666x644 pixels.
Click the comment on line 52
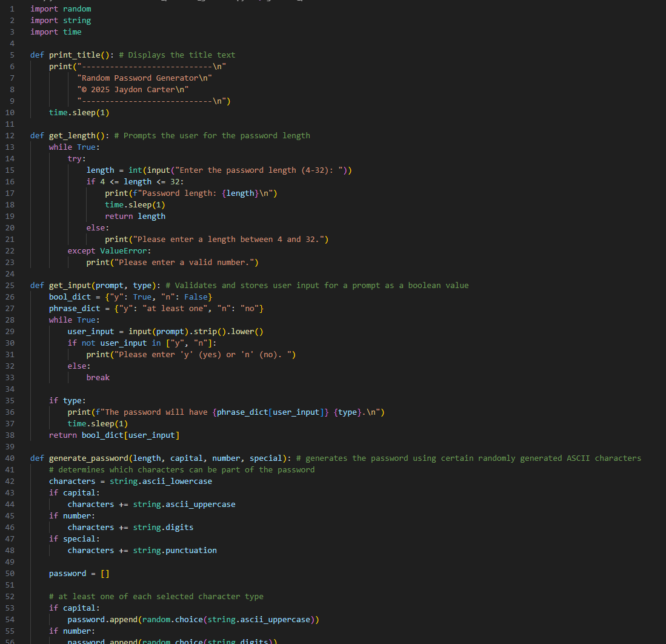point(157,596)
